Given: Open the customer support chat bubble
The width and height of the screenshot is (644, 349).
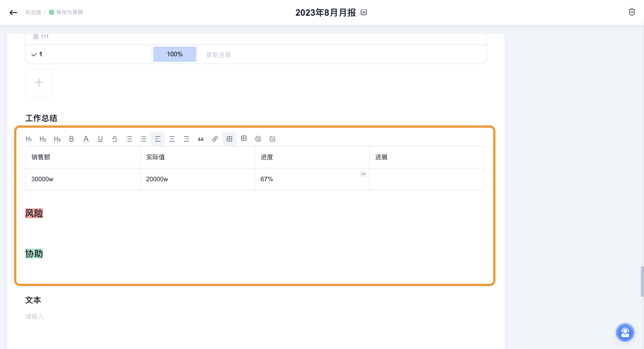Looking at the screenshot, I should point(625,332).
